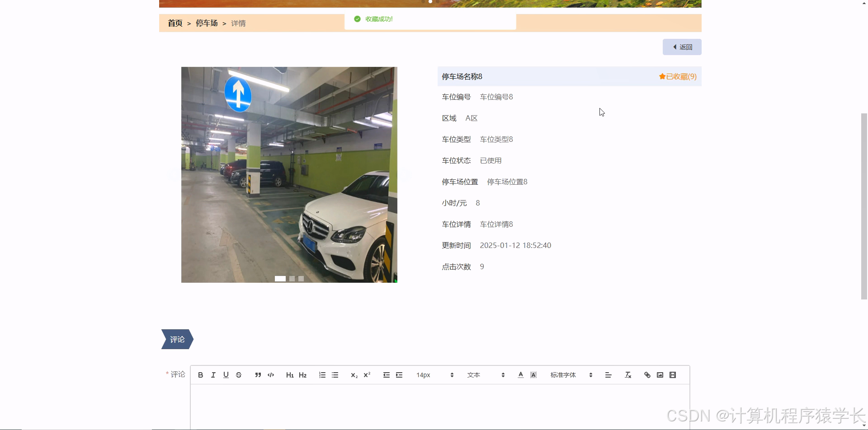Insert a hyperlink in comment

[647, 375]
